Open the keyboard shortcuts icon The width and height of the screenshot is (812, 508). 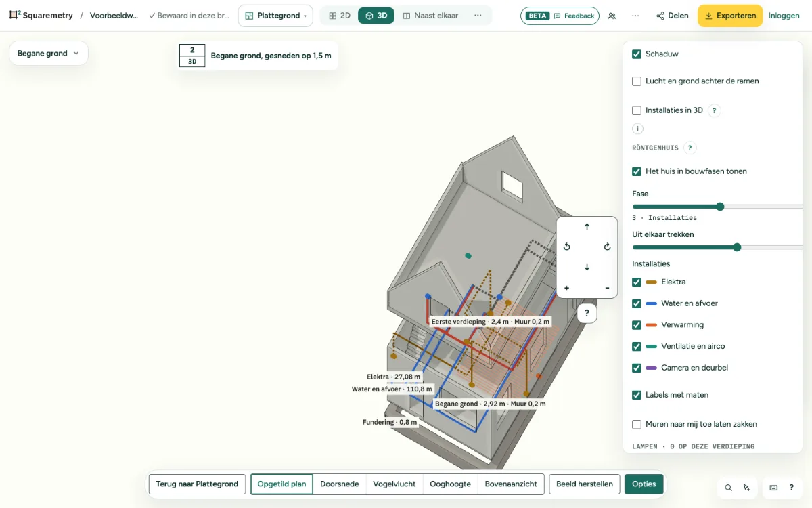[773, 487]
